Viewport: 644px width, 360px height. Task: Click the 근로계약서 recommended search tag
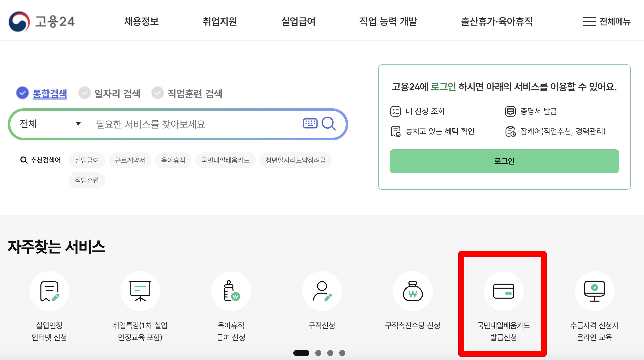[x=130, y=160]
